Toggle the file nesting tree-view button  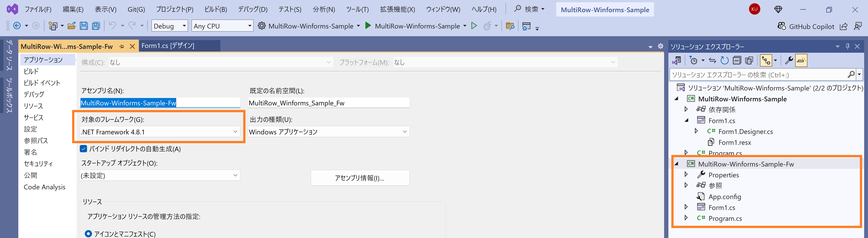pyautogui.click(x=766, y=61)
